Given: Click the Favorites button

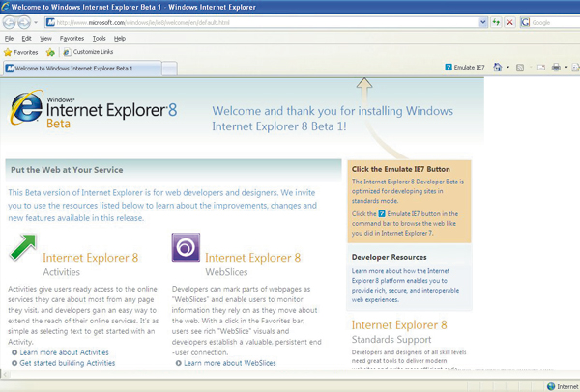Looking at the screenshot, I should click(20, 52).
